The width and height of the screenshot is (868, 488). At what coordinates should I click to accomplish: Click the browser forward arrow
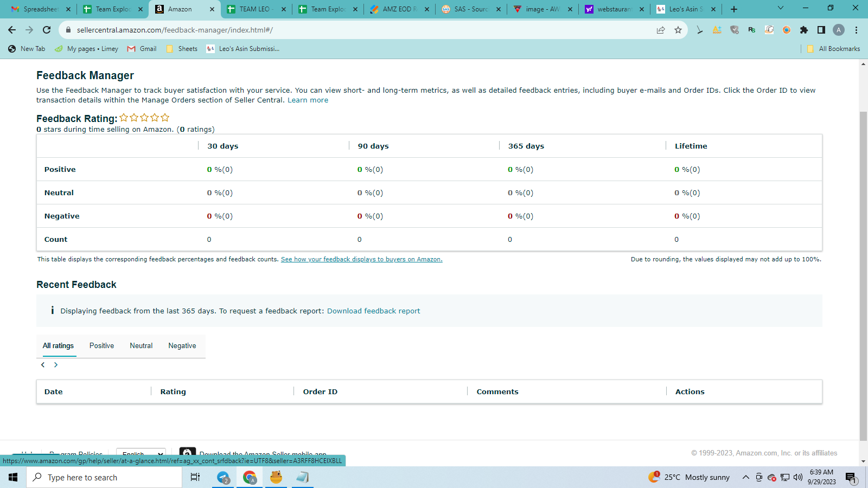coord(29,30)
